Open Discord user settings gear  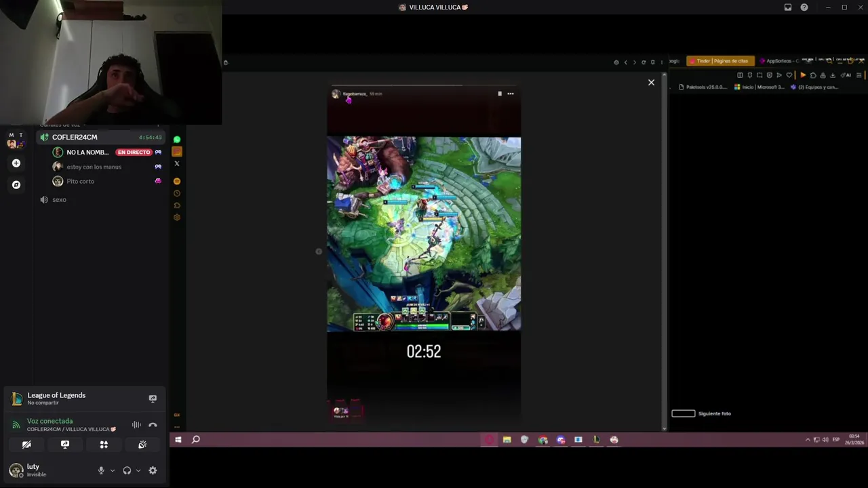(153, 470)
